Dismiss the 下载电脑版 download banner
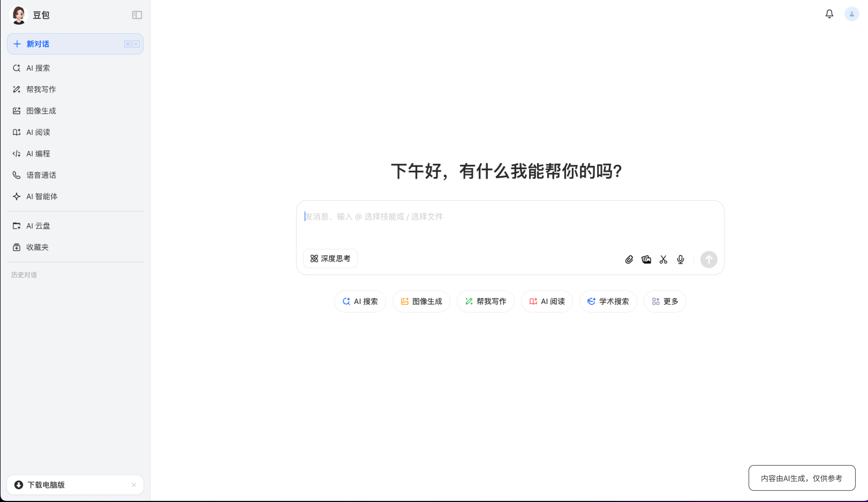Image resolution: width=868 pixels, height=502 pixels. click(134, 485)
